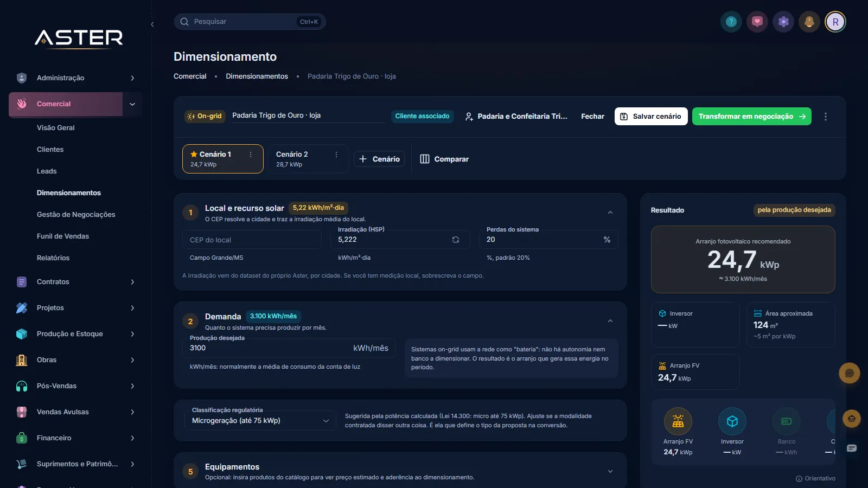Open the purple flower icon in header
This screenshot has width=868, height=488.
click(x=783, y=22)
